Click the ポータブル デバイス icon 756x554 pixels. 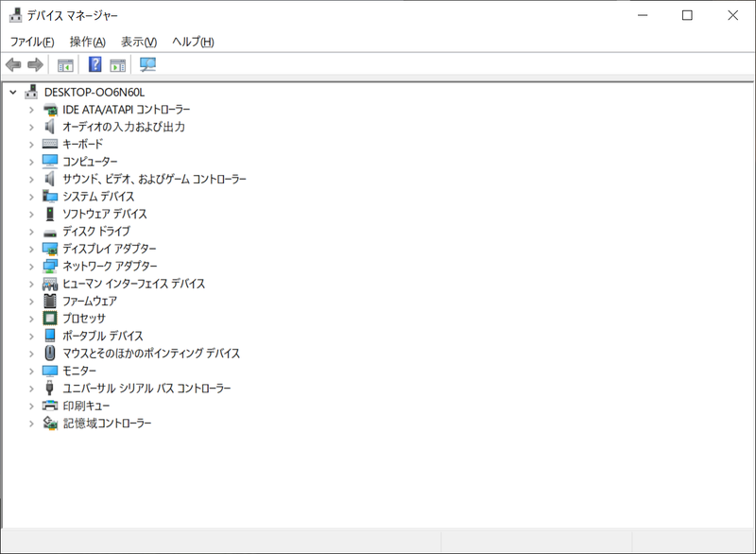coord(50,336)
